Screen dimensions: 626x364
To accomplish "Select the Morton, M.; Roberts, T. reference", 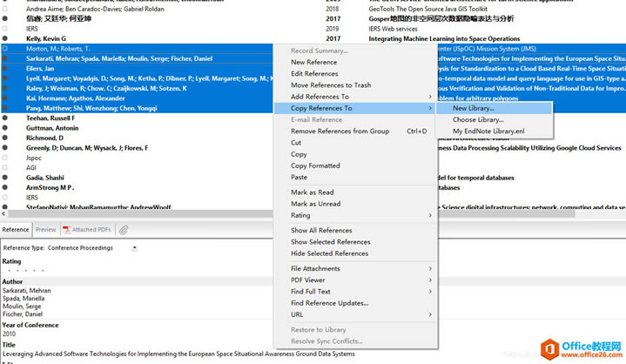I will coord(57,49).
